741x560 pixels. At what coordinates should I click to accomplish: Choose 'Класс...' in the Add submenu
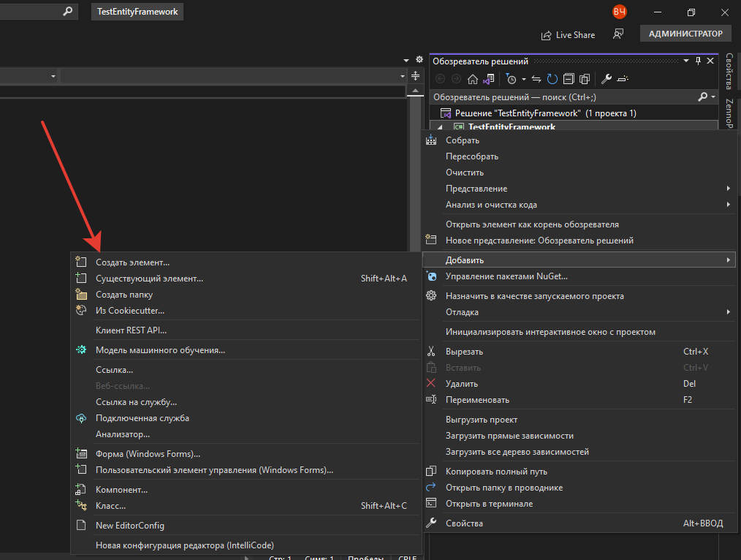coord(110,505)
